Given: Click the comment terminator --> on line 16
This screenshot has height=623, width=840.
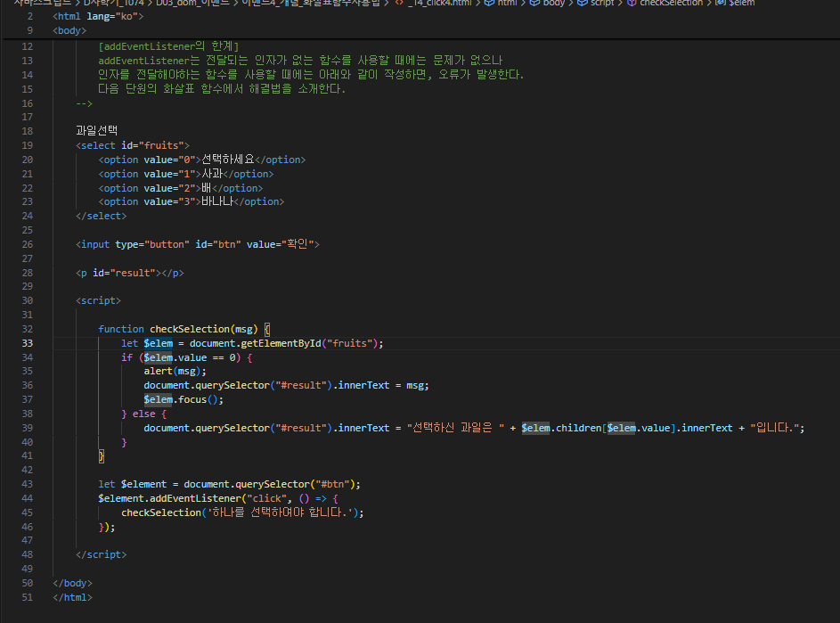Looking at the screenshot, I should (x=84, y=102).
